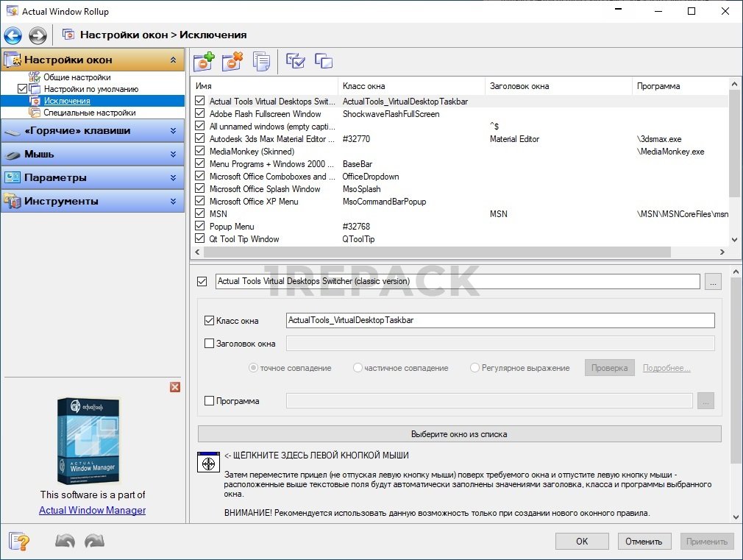This screenshot has width=743, height=560.
Task: Open the 'Actual Window Manager' link
Action: point(92,510)
